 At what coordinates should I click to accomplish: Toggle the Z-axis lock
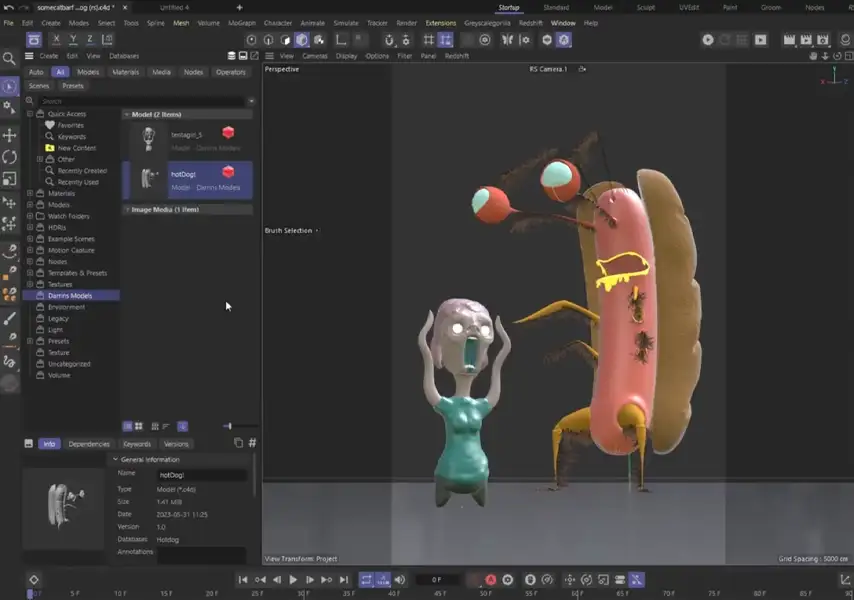coord(90,39)
